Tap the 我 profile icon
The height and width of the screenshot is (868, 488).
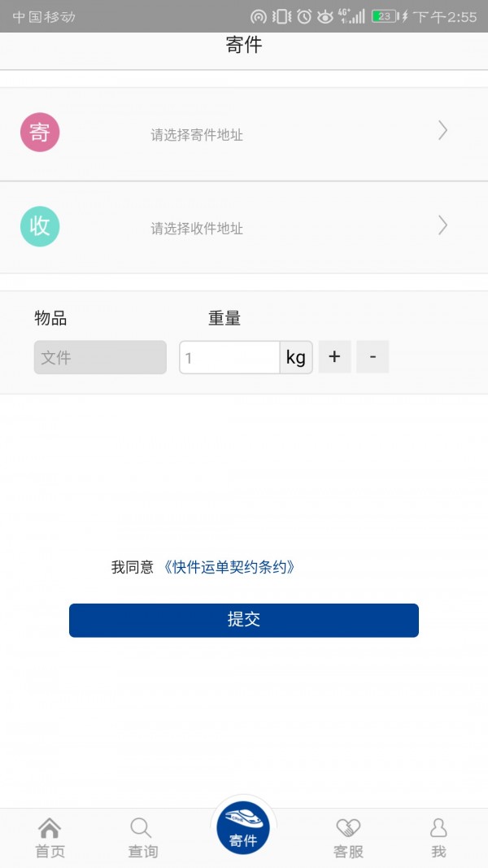pyautogui.click(x=438, y=828)
